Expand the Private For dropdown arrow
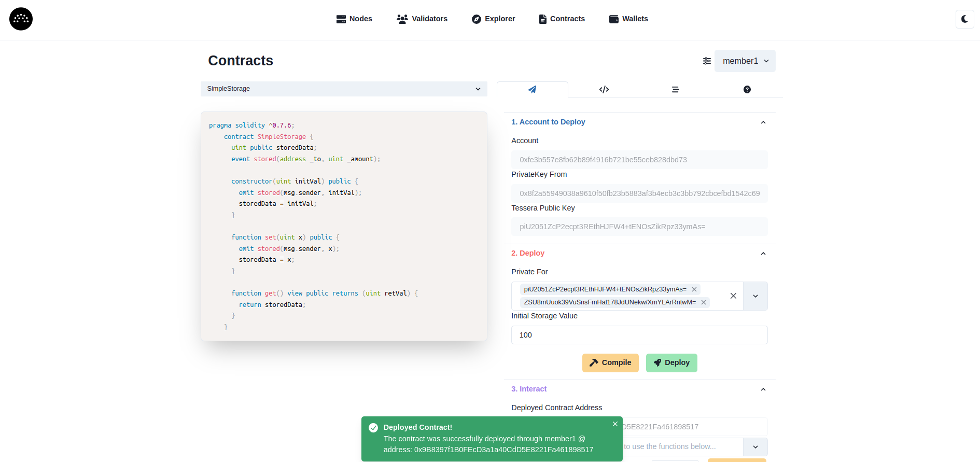The height and width of the screenshot is (462, 980). point(755,296)
